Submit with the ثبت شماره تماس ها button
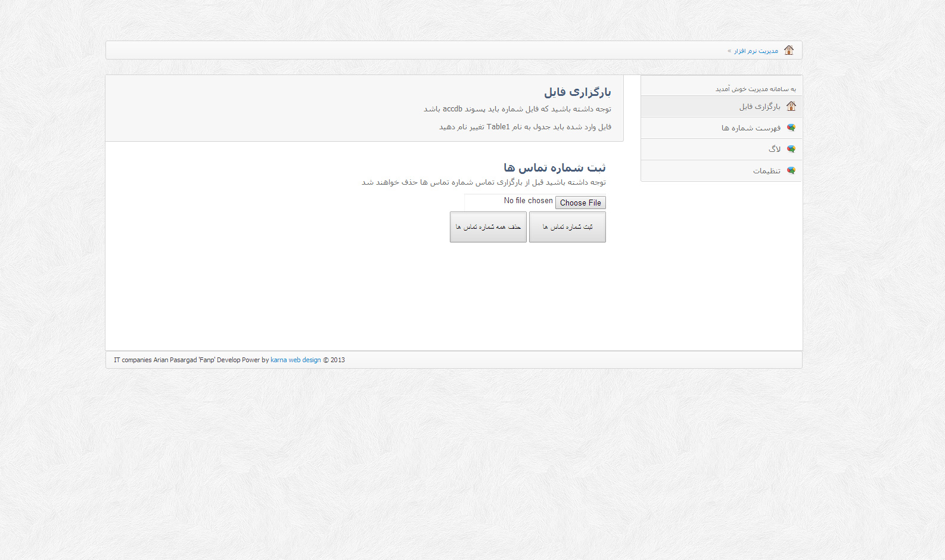This screenshot has height=560, width=945. pyautogui.click(x=567, y=227)
